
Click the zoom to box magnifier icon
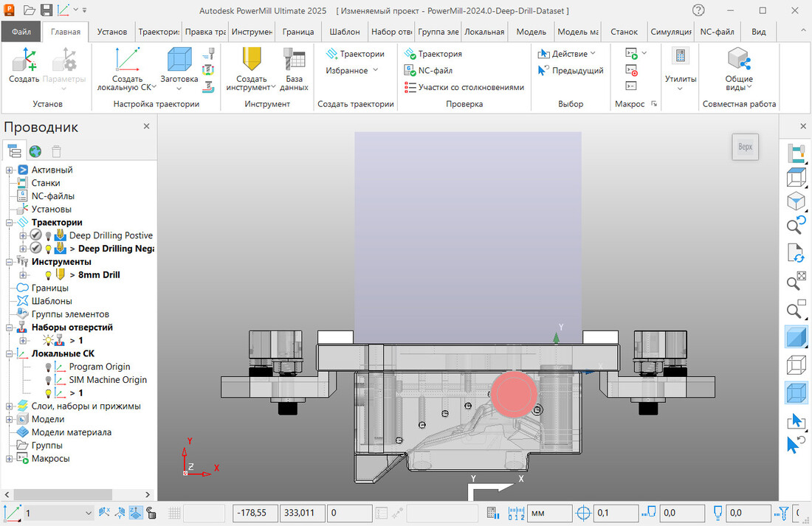click(796, 309)
